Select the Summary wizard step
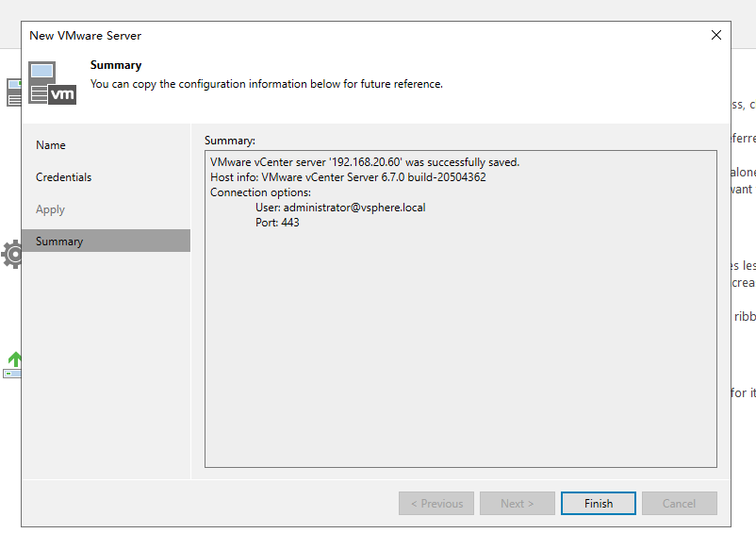The height and width of the screenshot is (550, 756). pyautogui.click(x=107, y=241)
